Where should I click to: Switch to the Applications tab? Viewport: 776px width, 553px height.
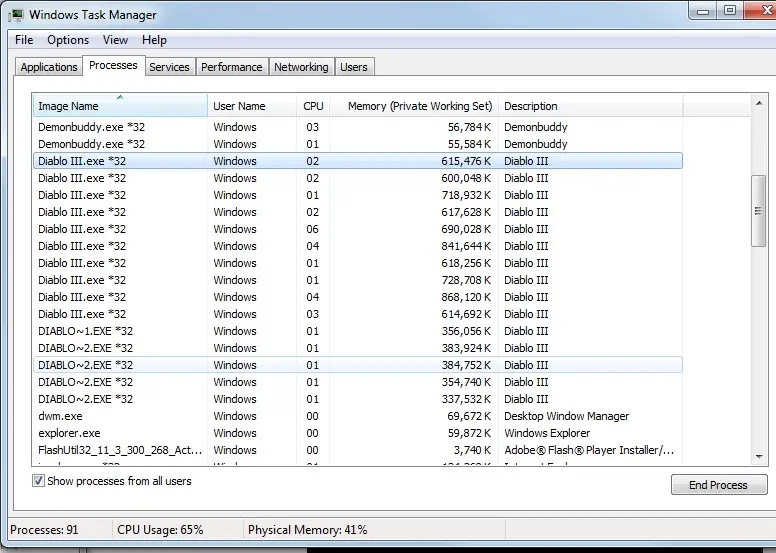coord(48,67)
